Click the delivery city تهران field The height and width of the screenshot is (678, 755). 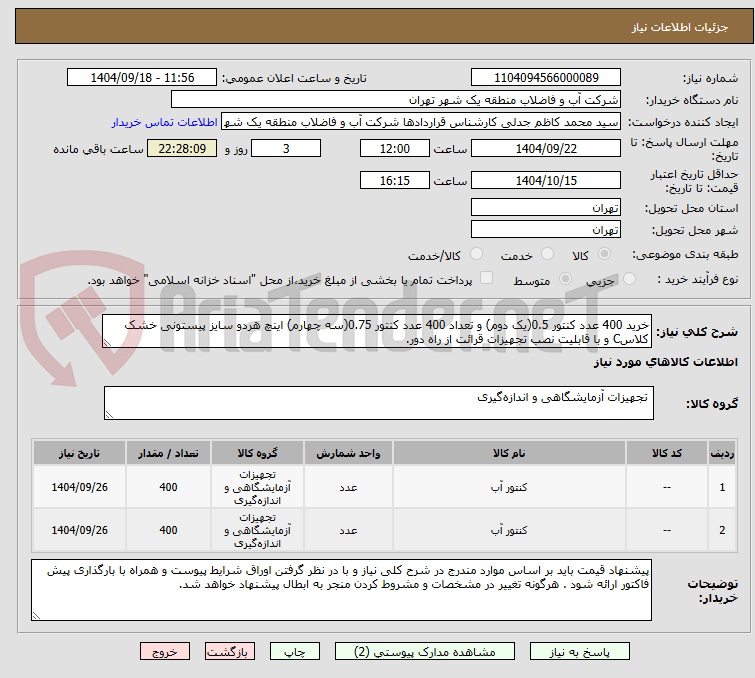[x=546, y=230]
